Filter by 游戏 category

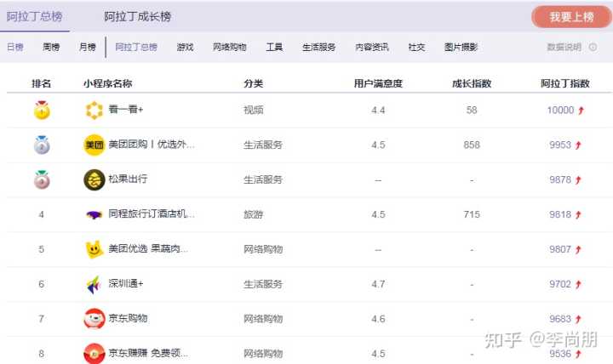tap(185, 48)
